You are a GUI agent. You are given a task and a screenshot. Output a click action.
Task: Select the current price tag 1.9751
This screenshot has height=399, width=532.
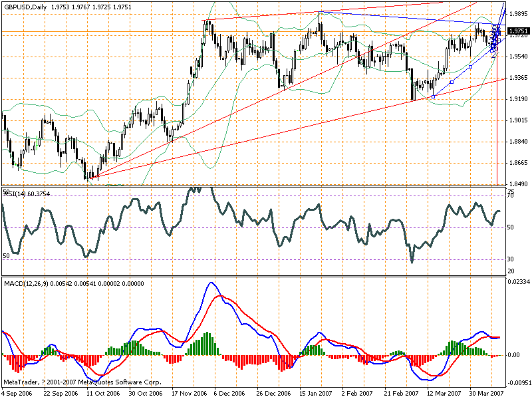click(x=519, y=31)
